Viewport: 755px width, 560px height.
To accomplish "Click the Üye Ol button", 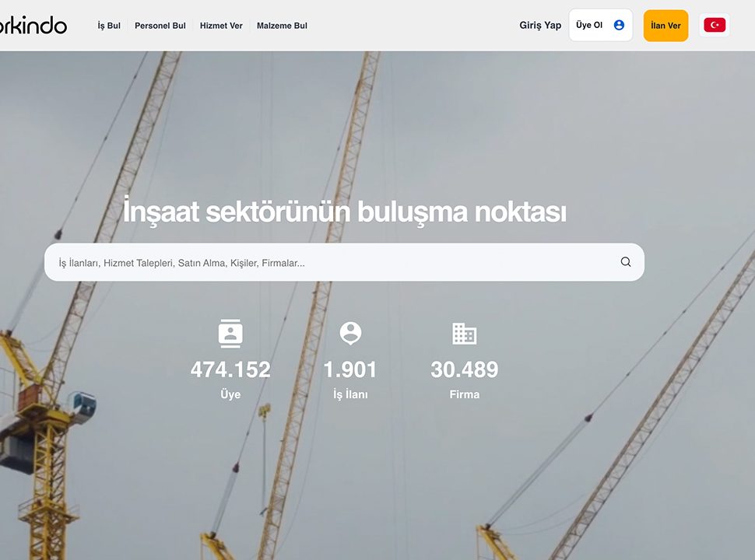I will tap(600, 25).
